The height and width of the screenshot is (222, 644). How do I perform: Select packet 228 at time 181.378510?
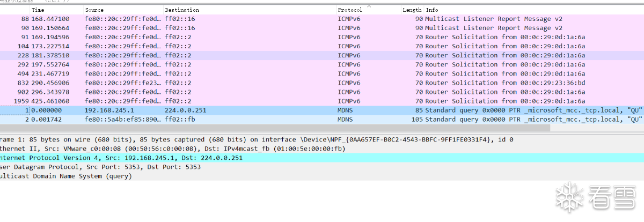322,55
